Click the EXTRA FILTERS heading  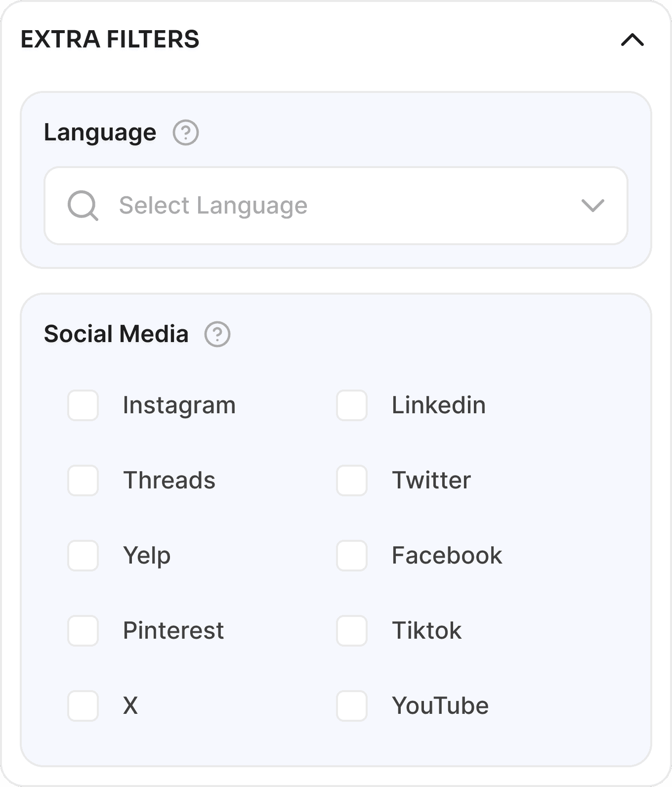(110, 40)
